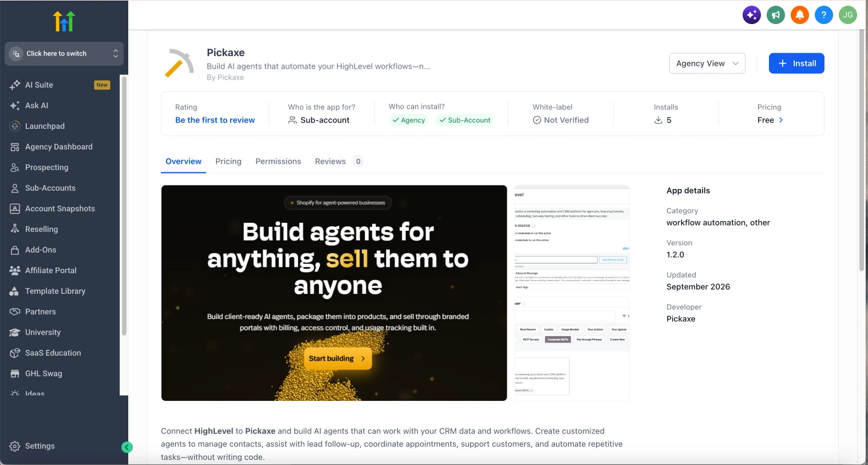Open Settings in the sidebar

tap(40, 446)
